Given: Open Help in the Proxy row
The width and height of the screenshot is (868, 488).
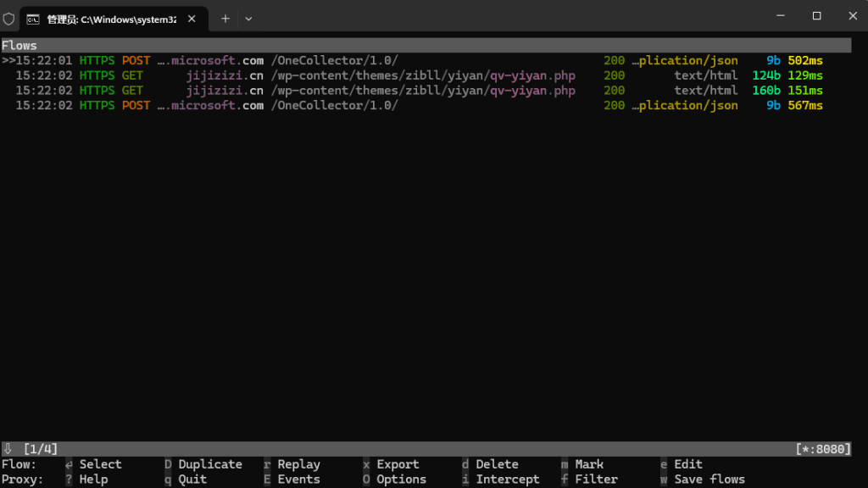Looking at the screenshot, I should 93,480.
